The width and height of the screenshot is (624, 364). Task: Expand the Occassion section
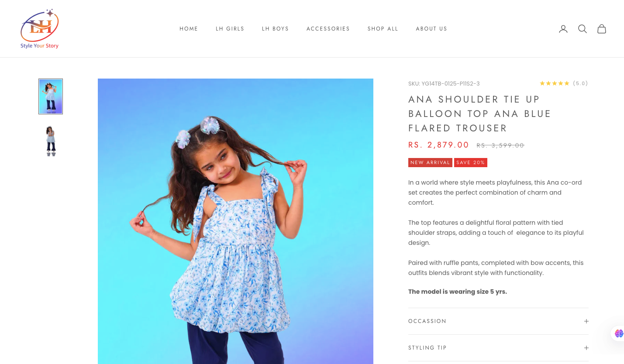pyautogui.click(x=498, y=321)
